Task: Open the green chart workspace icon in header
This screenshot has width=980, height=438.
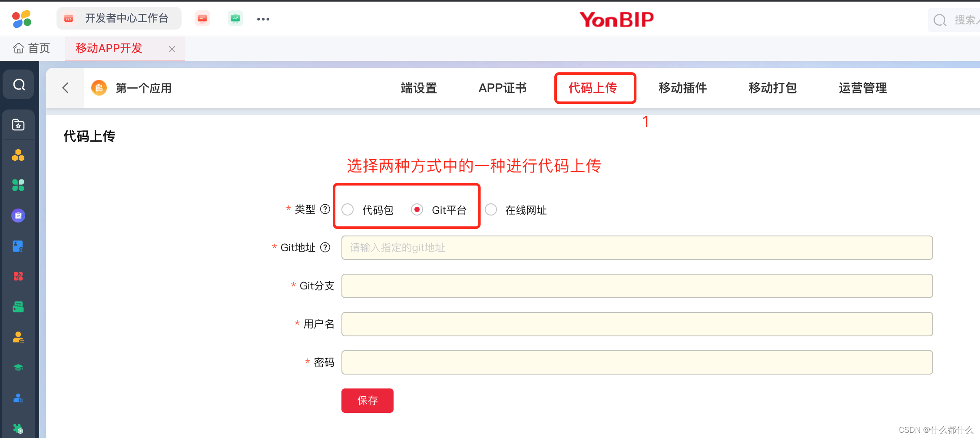Action: pyautogui.click(x=235, y=18)
